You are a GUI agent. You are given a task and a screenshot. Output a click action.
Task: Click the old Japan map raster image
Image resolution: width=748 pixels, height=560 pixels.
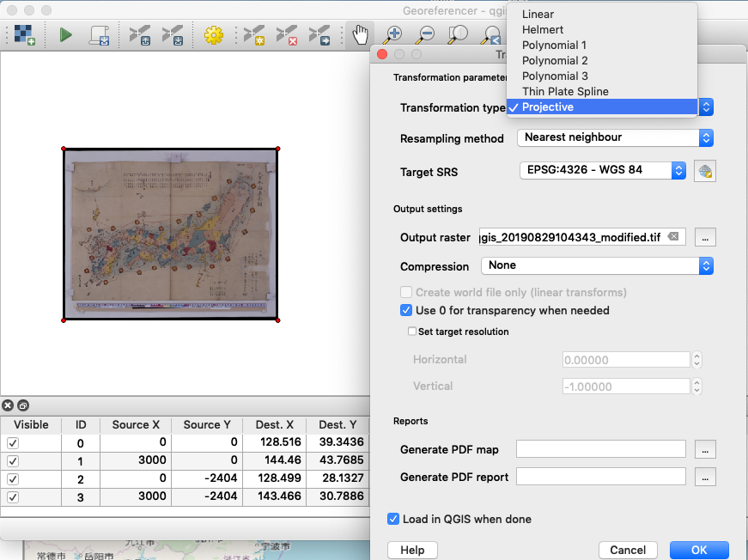click(171, 234)
